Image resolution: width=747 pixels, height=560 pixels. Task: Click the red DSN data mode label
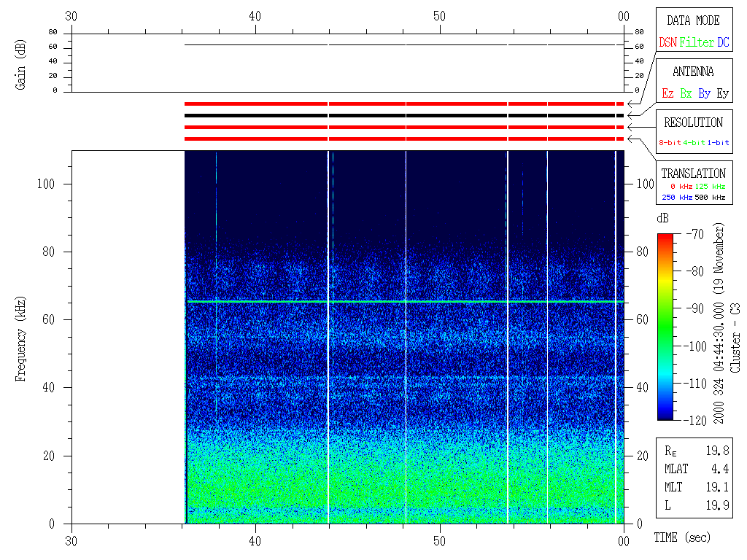pyautogui.click(x=667, y=43)
